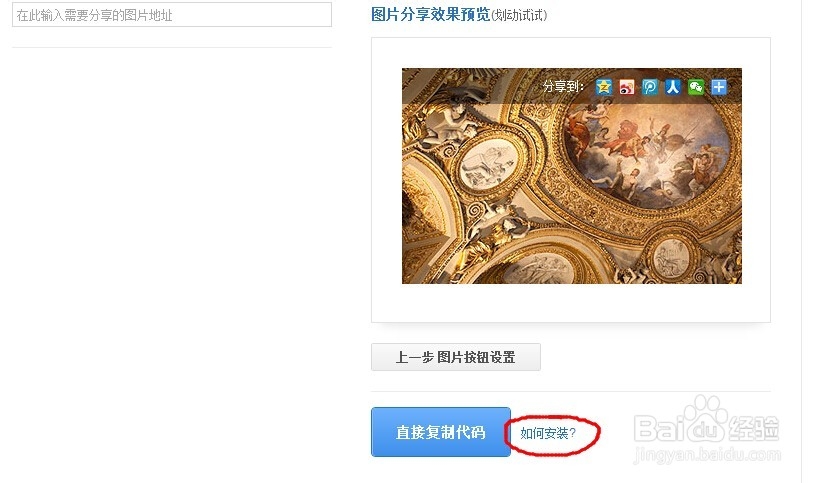Click the blue 直接复制代码 button
Viewport: 827px width, 483px height.
[x=440, y=432]
